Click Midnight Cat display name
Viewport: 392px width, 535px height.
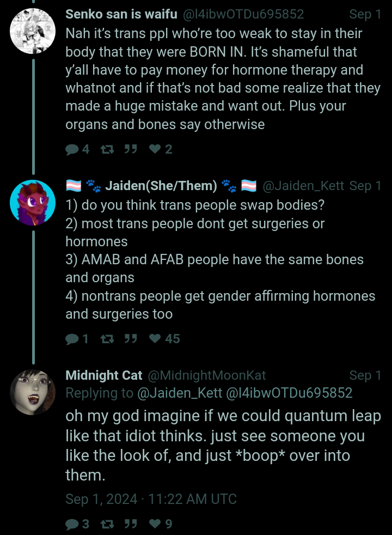[103, 375]
